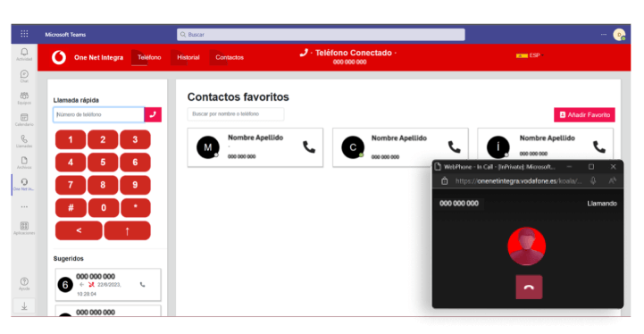Click the Añadir Favorito button
The height and width of the screenshot is (334, 644).
tap(584, 115)
